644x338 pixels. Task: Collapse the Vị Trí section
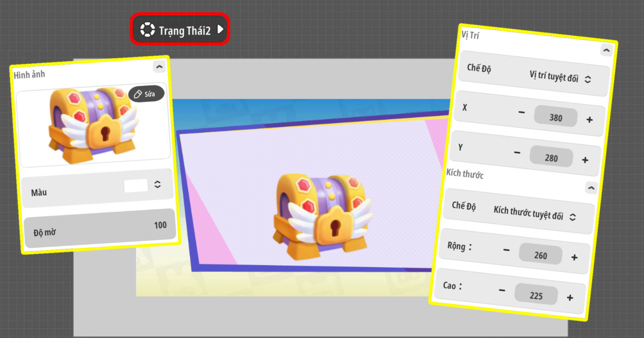[x=606, y=51]
